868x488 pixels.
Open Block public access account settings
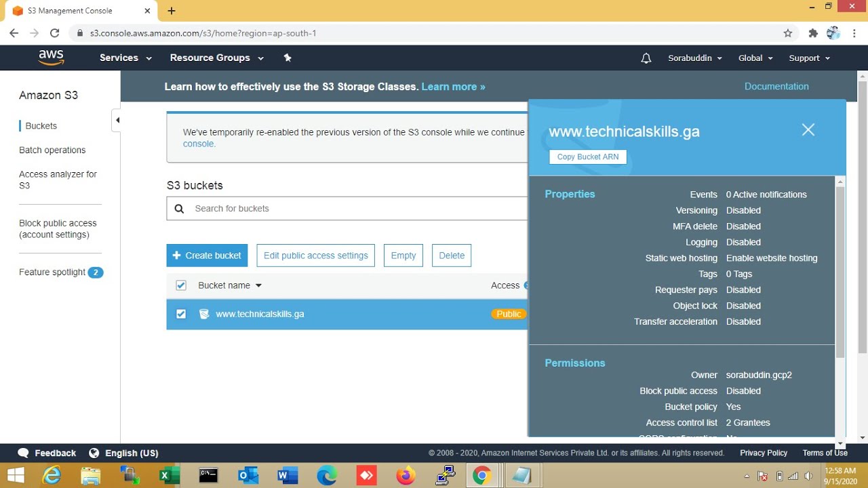(x=58, y=229)
